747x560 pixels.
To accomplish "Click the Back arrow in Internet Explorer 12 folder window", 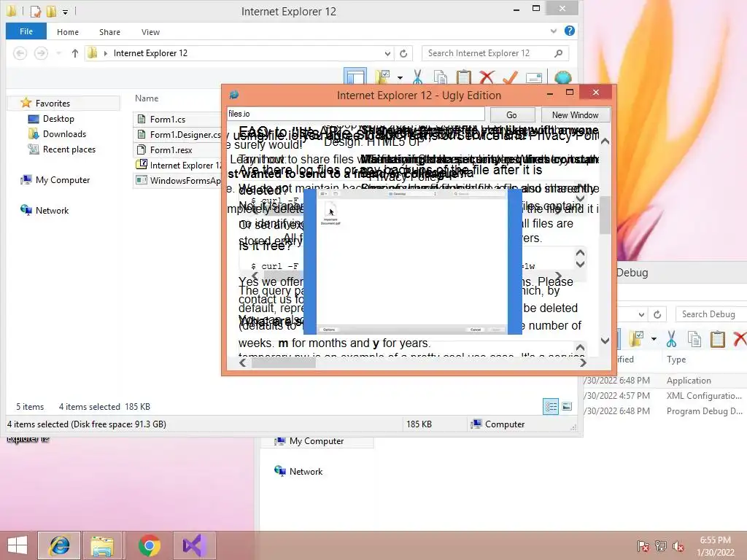I will tap(20, 53).
